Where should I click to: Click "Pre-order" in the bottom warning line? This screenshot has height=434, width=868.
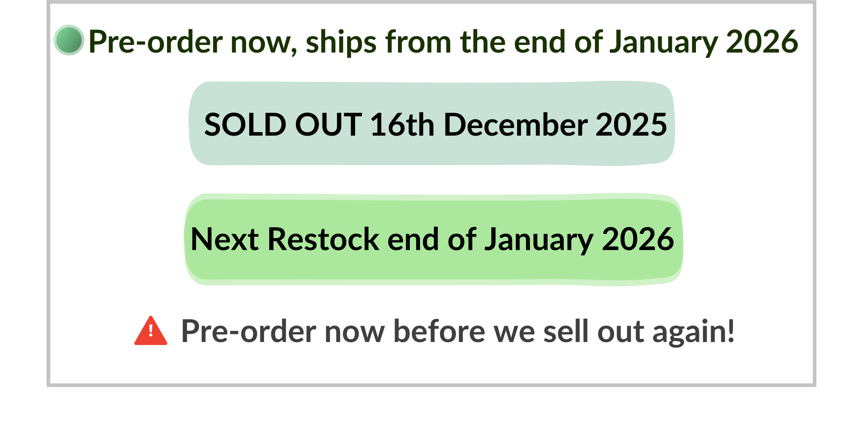(x=248, y=331)
